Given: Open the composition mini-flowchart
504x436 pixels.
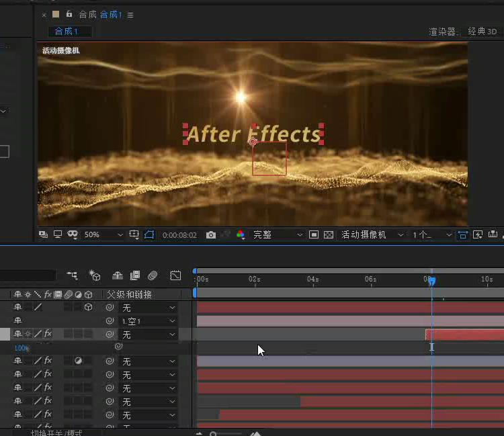Looking at the screenshot, I should coord(72,275).
